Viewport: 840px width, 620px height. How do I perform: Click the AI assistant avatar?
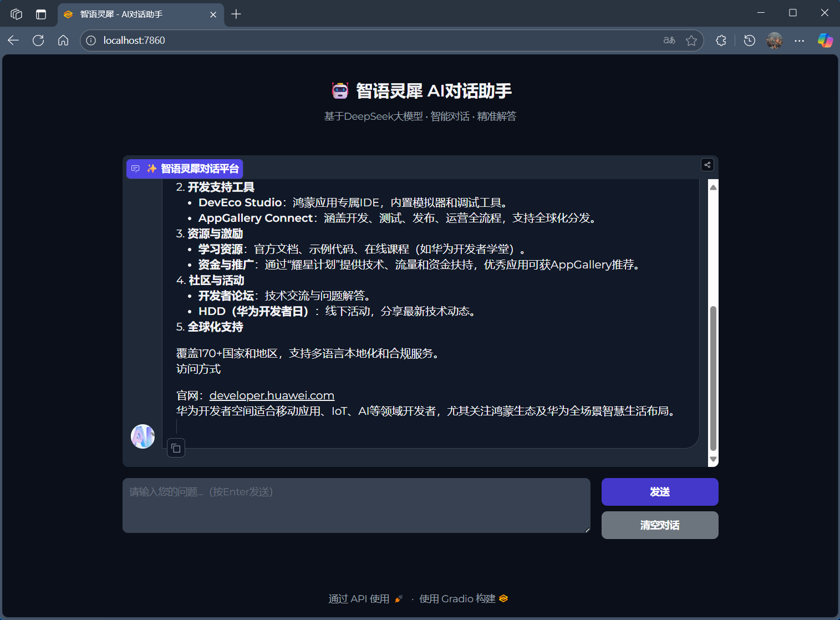[142, 436]
